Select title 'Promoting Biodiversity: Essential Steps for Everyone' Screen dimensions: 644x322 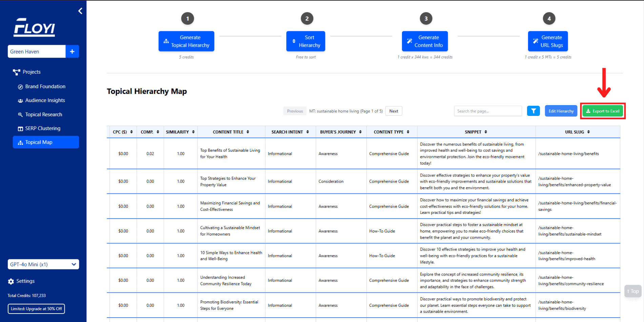click(x=229, y=305)
